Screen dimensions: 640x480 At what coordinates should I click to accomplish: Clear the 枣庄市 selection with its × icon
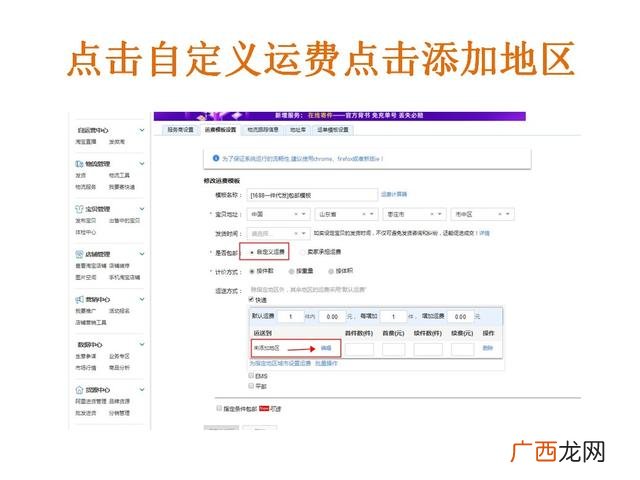[433, 214]
